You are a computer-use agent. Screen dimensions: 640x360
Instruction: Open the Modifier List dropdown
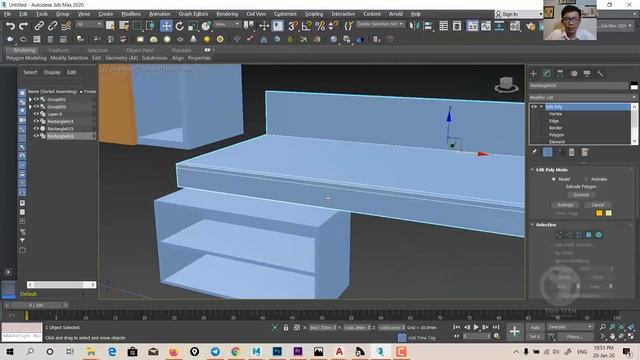pyautogui.click(x=583, y=98)
